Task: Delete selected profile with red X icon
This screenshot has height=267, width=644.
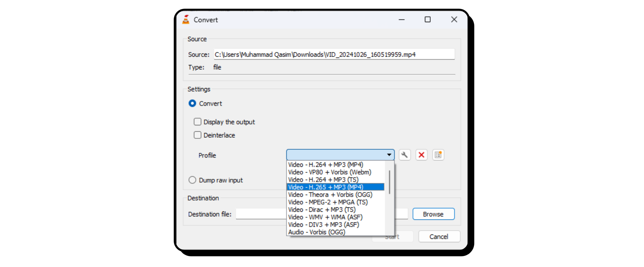Action: point(421,155)
